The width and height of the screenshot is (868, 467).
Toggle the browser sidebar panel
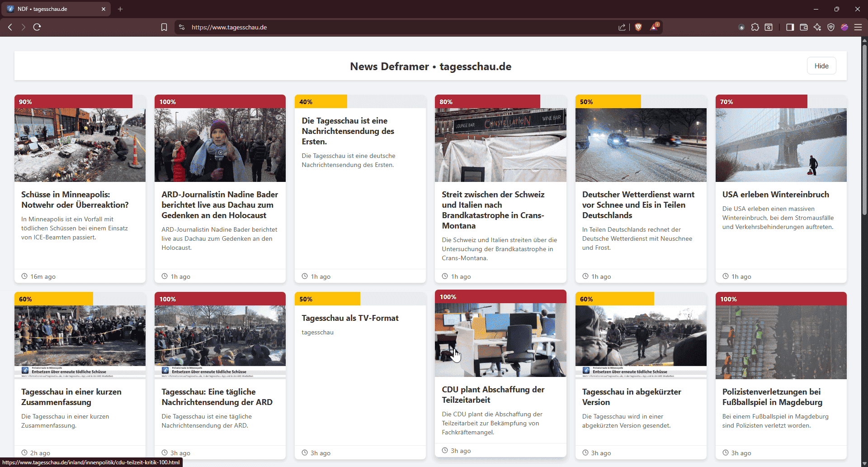[790, 27]
